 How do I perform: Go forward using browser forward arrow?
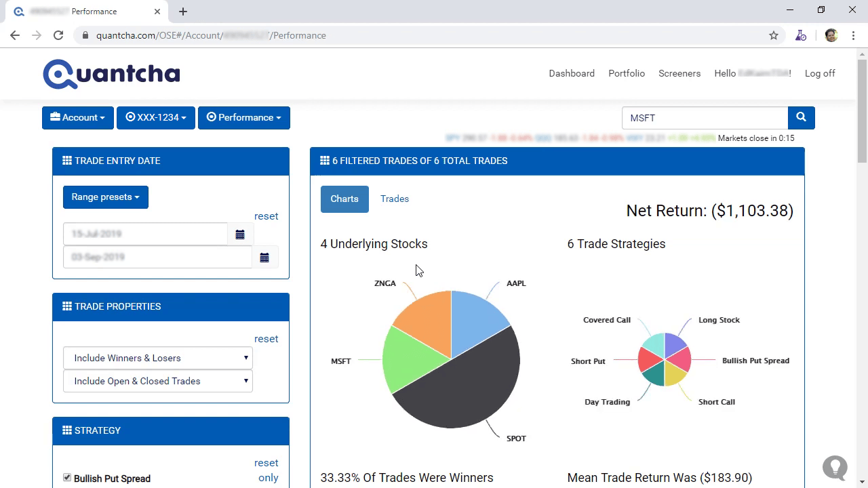(x=37, y=35)
